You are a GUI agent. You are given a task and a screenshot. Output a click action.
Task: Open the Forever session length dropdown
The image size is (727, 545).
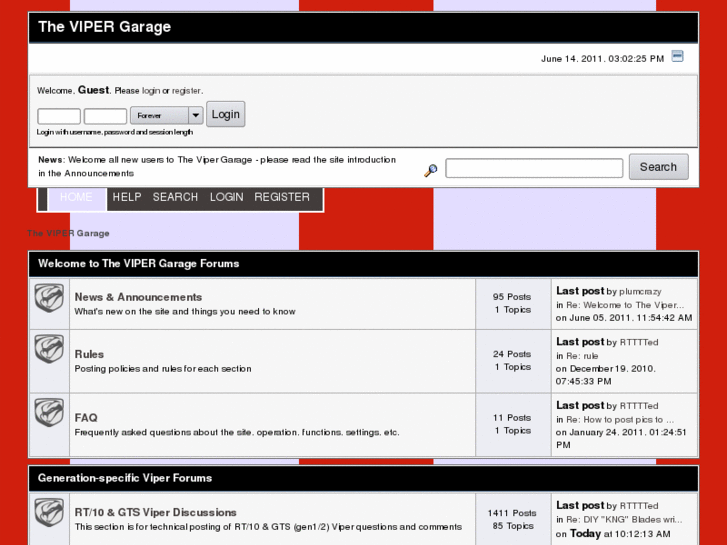click(166, 115)
